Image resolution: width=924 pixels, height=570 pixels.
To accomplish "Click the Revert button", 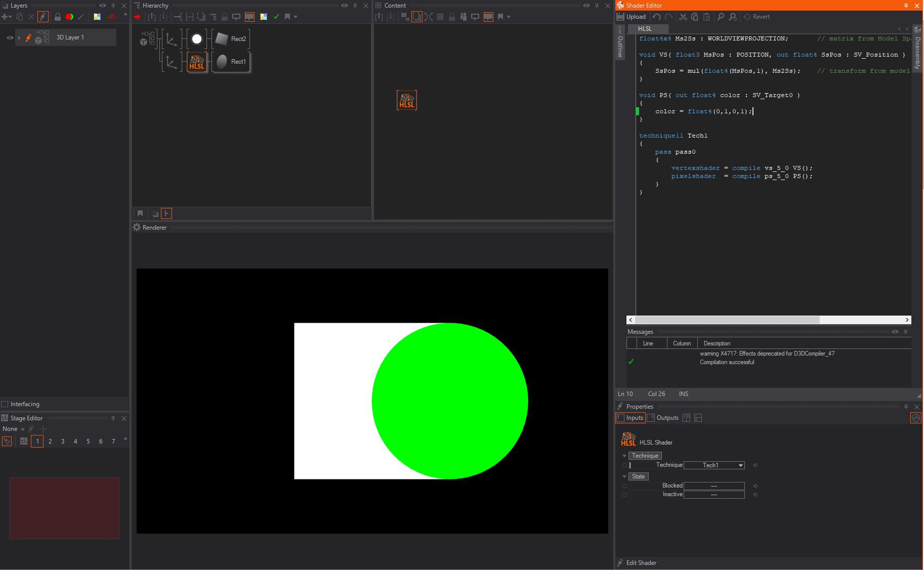I will 757,17.
